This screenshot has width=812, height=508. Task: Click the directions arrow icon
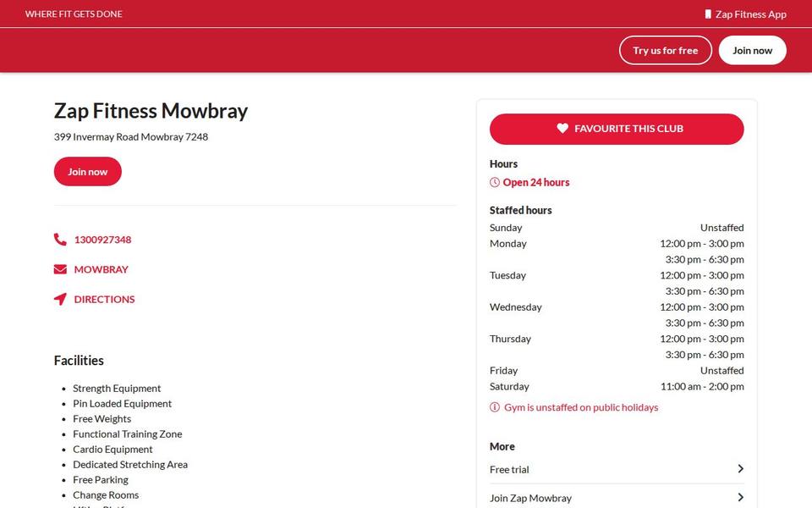(60, 299)
